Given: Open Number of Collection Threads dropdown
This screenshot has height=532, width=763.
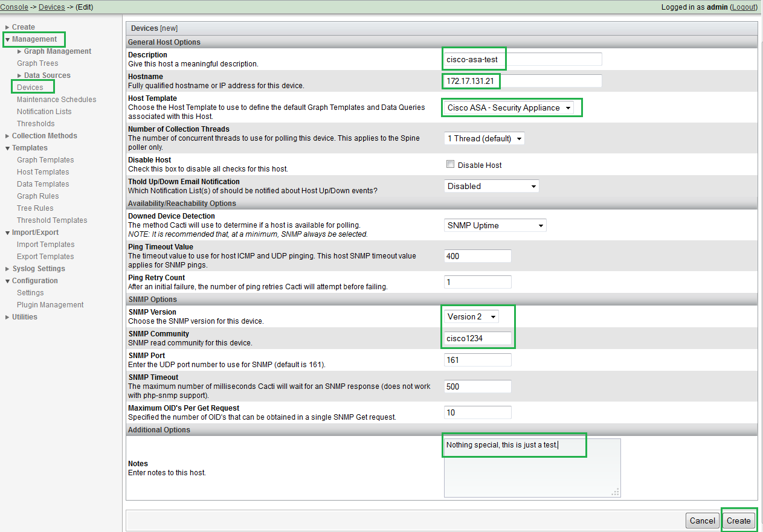Looking at the screenshot, I should [483, 138].
